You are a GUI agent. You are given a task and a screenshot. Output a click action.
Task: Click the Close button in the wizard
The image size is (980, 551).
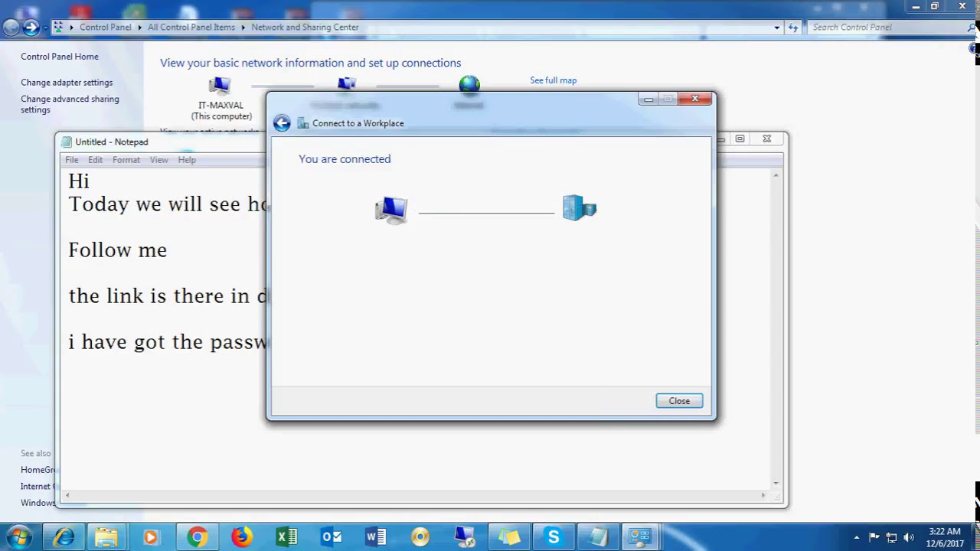[679, 401]
